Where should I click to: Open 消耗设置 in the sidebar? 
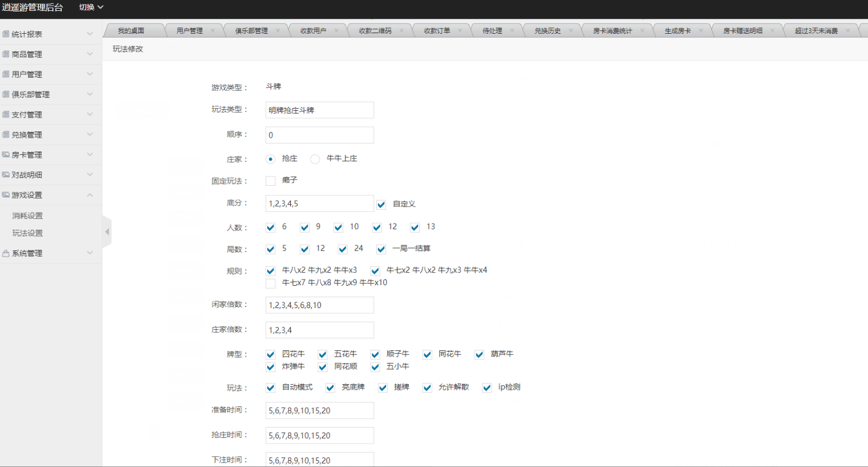tap(27, 215)
